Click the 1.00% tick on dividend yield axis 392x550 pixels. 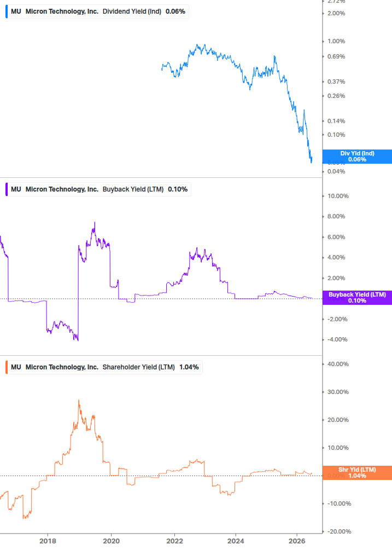pyautogui.click(x=336, y=41)
